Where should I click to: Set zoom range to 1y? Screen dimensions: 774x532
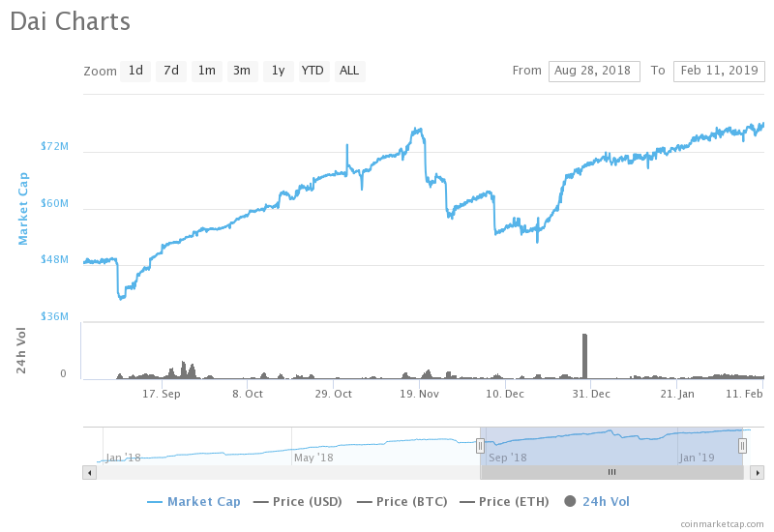coord(279,71)
